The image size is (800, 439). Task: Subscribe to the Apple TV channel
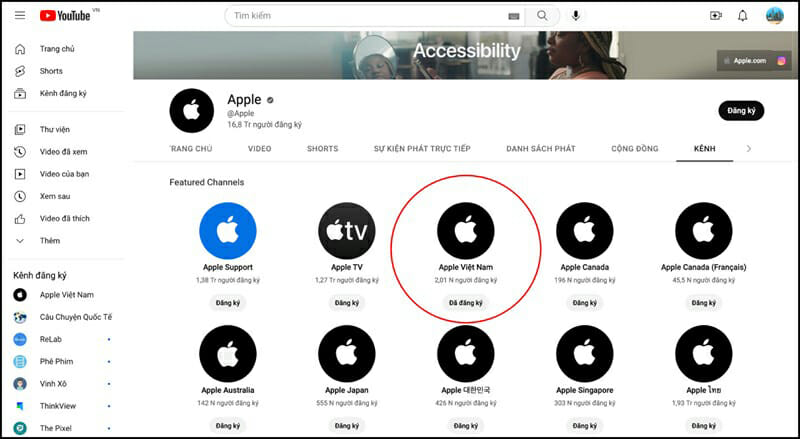(x=347, y=303)
